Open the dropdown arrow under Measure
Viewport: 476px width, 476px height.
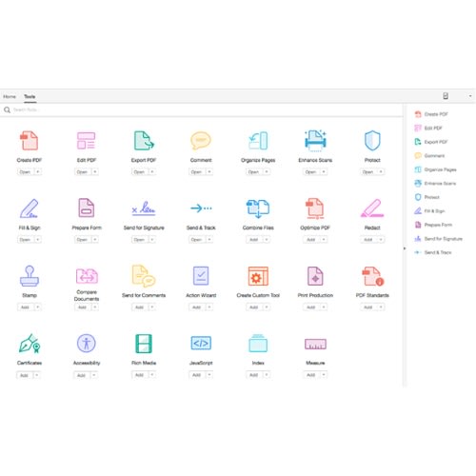coord(324,375)
